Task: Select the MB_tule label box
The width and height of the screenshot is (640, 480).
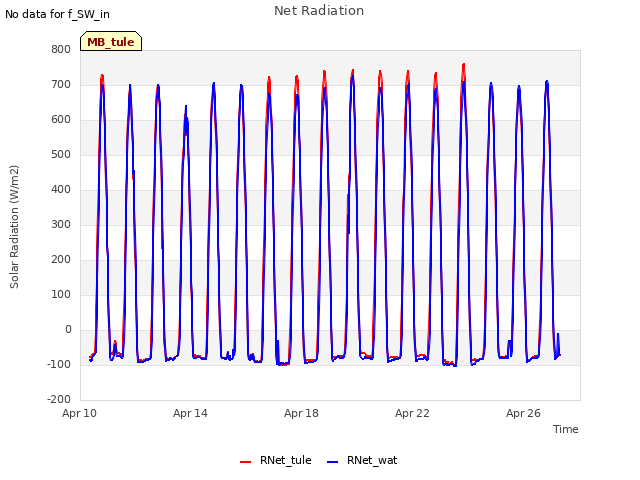Action: (111, 41)
